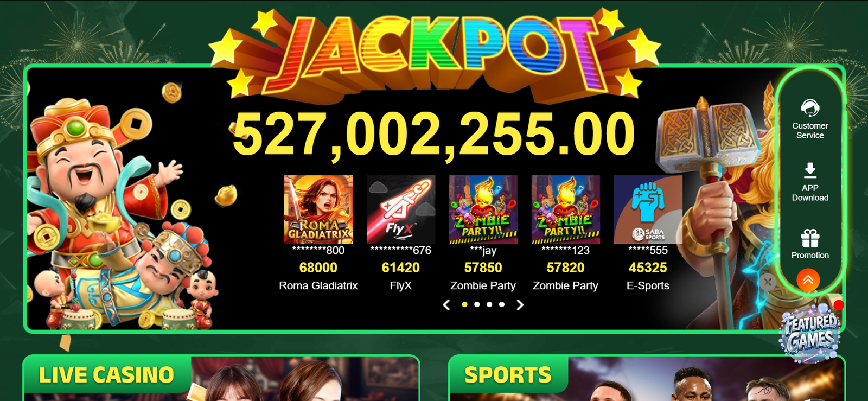This screenshot has height=401, width=868.
Task: Dismiss the floating sidebar with X icon
Action: tap(768, 282)
